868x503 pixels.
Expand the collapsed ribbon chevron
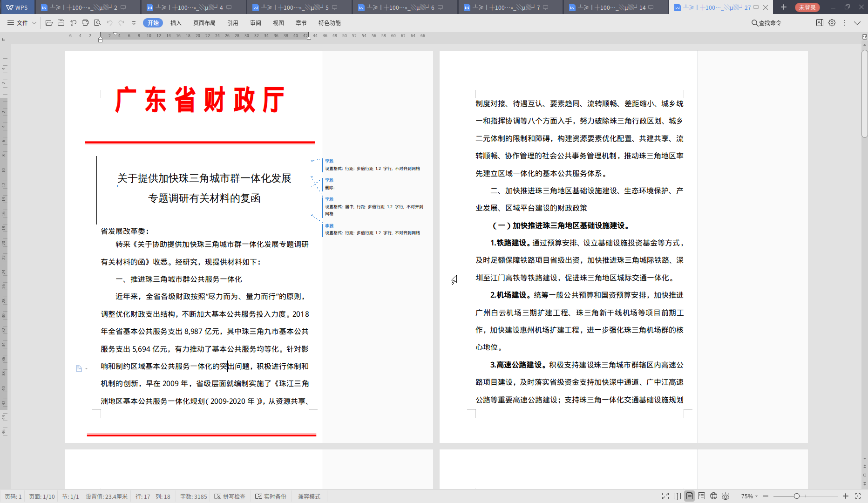click(857, 23)
